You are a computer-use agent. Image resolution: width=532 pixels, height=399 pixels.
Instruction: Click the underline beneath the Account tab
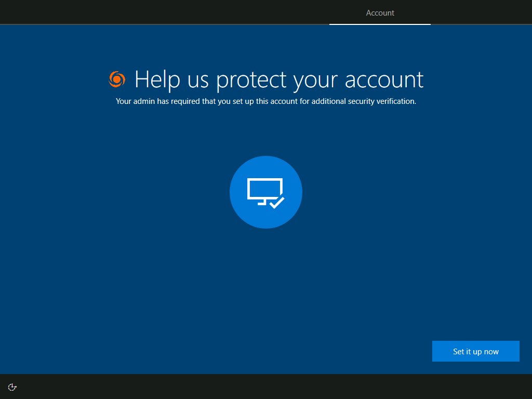click(380, 24)
